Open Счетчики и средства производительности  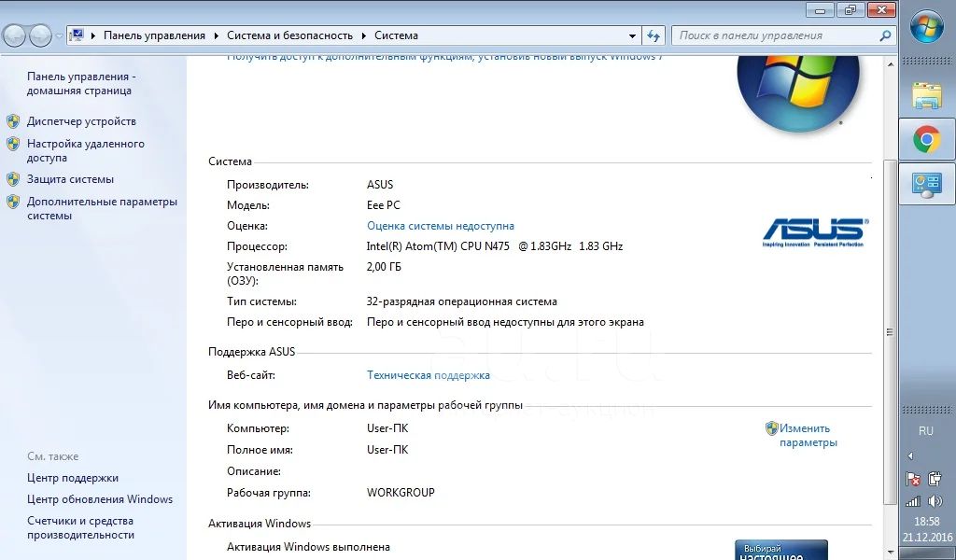click(x=80, y=527)
